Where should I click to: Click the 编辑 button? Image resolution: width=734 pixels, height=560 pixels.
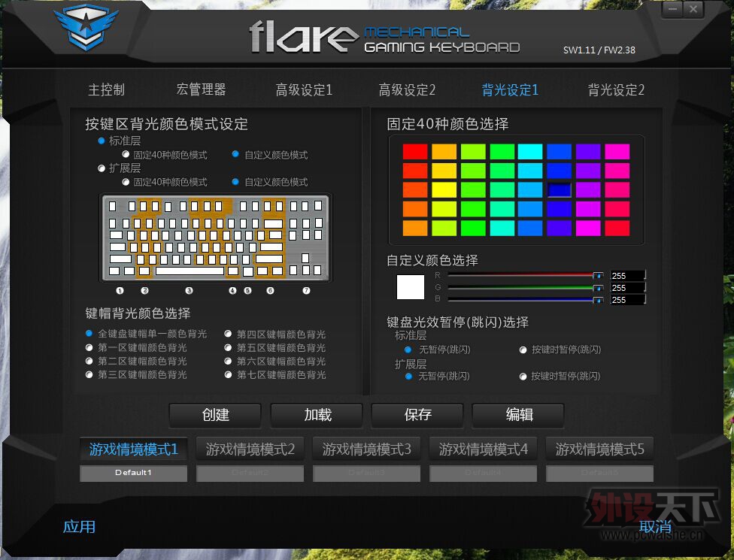519,415
